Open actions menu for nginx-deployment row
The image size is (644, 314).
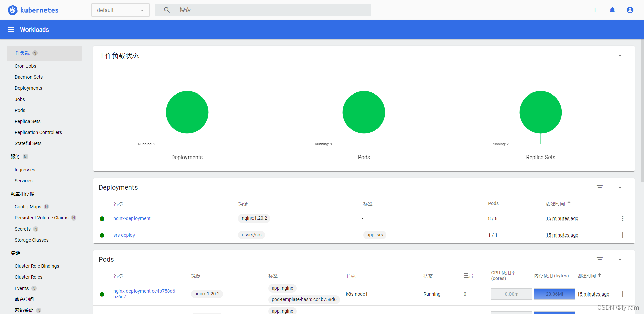click(623, 218)
